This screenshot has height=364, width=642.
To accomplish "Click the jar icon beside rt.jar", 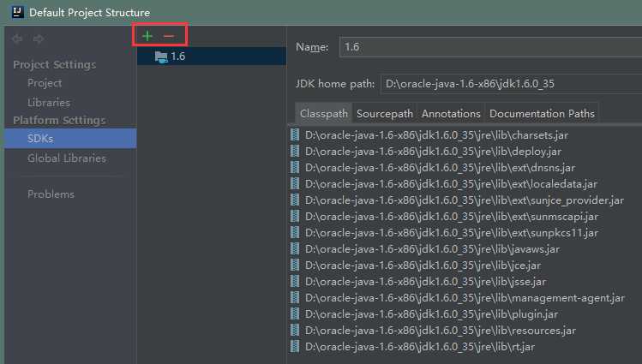I will (295, 346).
